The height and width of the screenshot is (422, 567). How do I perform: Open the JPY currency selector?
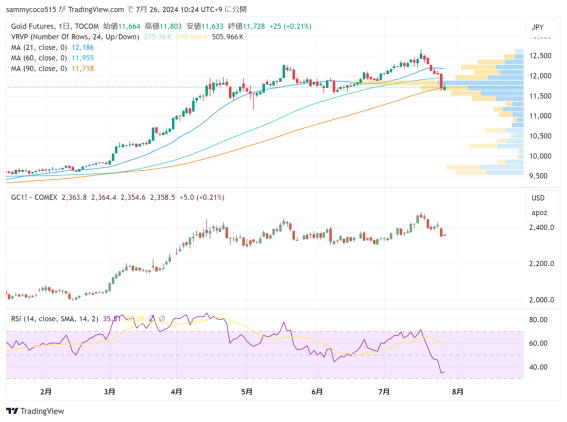(x=538, y=27)
